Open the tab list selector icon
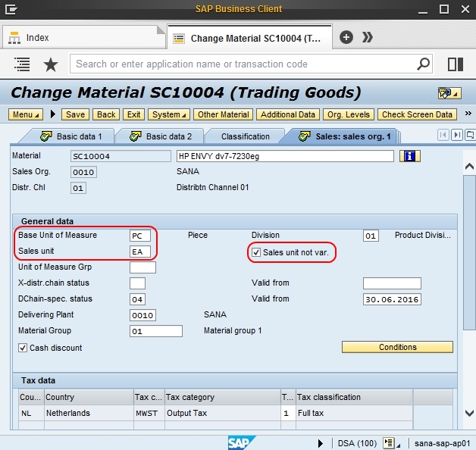Viewport: 476px width, 450px height. point(470,135)
